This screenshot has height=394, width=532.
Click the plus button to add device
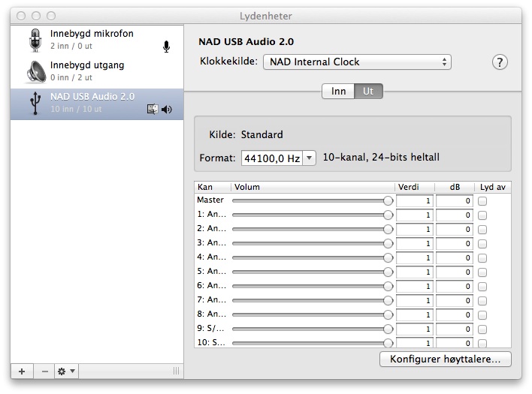coord(21,371)
